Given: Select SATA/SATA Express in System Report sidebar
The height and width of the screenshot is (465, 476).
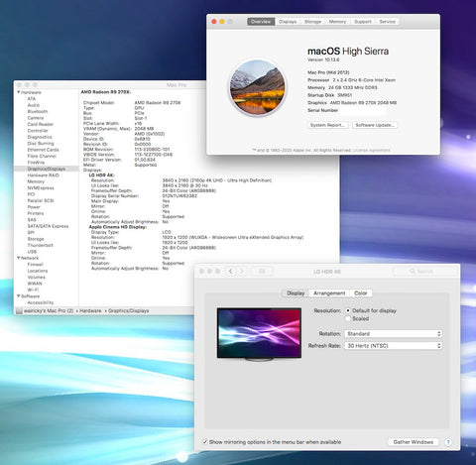Looking at the screenshot, I should pos(48,226).
